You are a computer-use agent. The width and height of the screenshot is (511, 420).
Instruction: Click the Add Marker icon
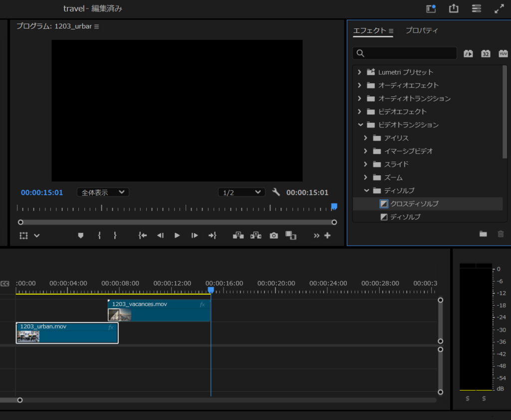[x=81, y=236]
